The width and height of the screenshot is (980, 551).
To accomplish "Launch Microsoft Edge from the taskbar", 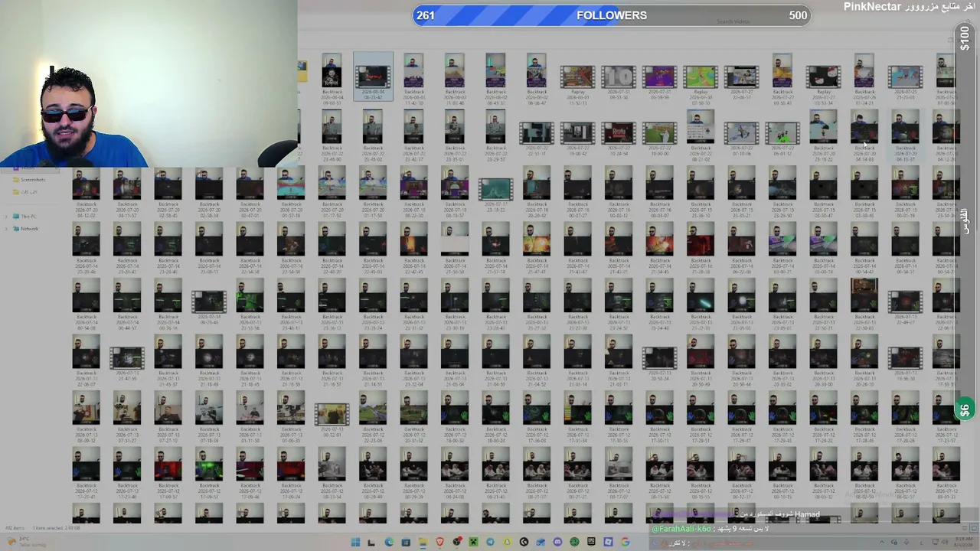I will 389,543.
